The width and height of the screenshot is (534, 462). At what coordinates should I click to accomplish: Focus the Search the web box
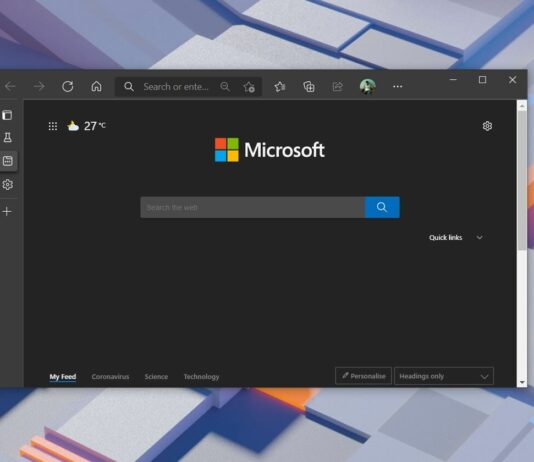click(252, 207)
